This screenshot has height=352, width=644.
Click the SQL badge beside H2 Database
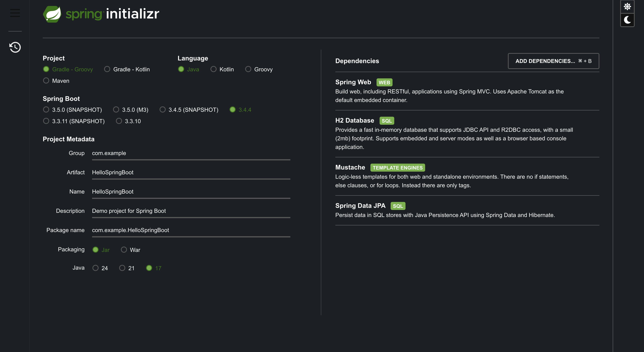click(386, 121)
